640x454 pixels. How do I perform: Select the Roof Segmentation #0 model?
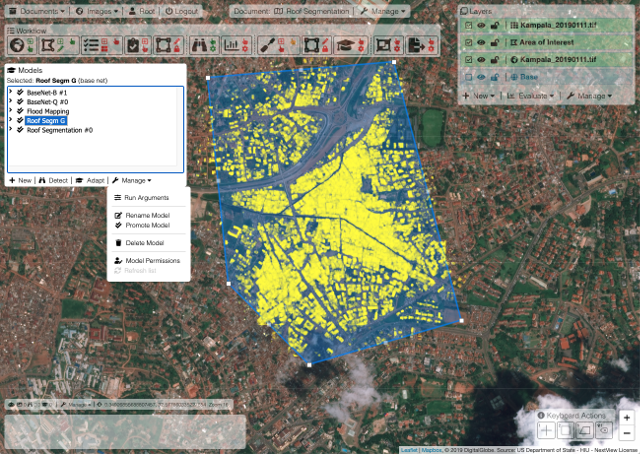tap(60, 130)
